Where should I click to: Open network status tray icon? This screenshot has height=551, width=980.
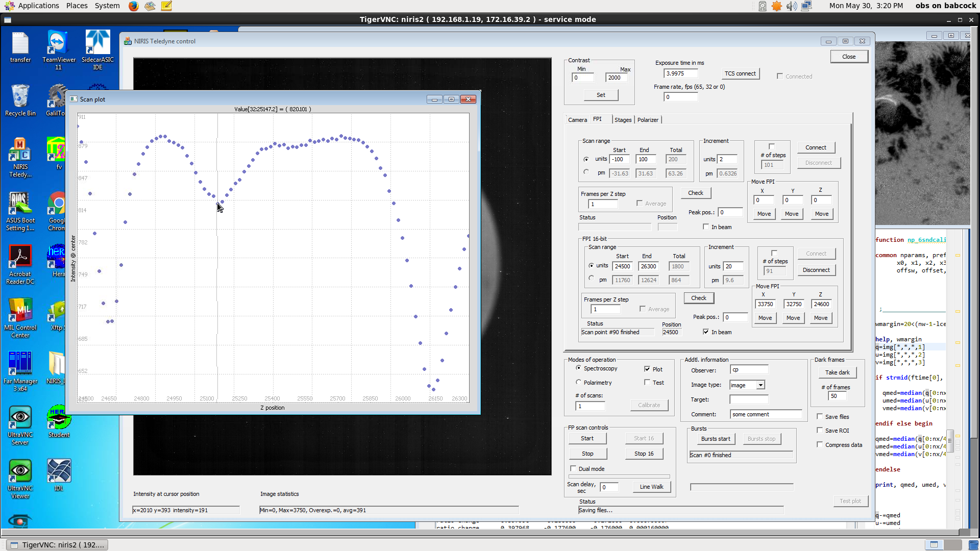coord(806,6)
